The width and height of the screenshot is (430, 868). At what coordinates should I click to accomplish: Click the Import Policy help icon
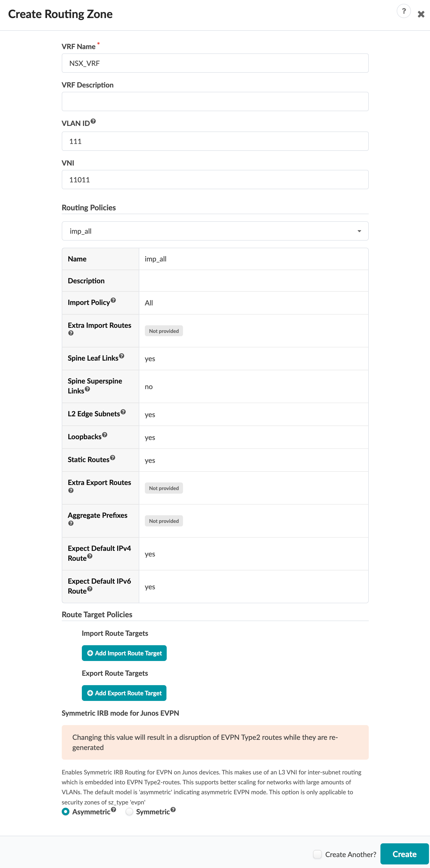coord(113,300)
